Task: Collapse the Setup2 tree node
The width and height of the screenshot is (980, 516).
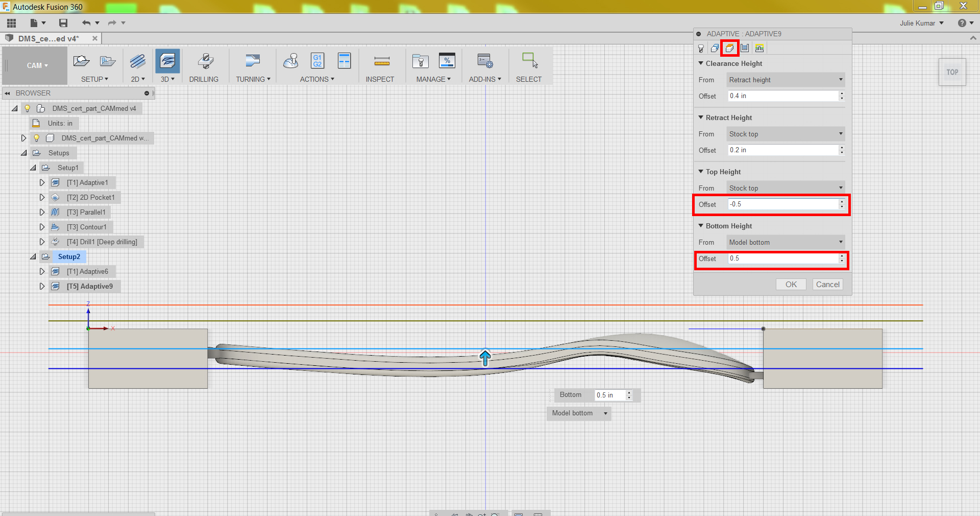Action: tap(33, 256)
